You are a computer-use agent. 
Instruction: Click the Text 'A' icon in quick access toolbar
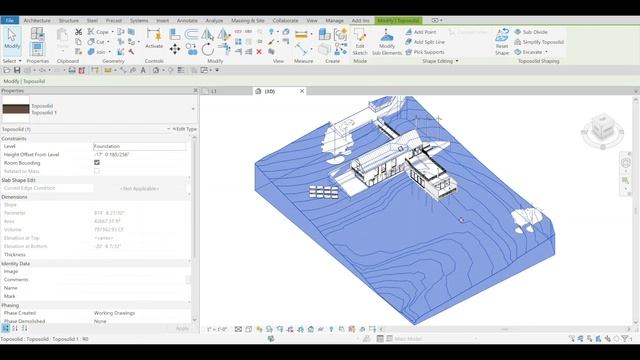[x=143, y=70]
